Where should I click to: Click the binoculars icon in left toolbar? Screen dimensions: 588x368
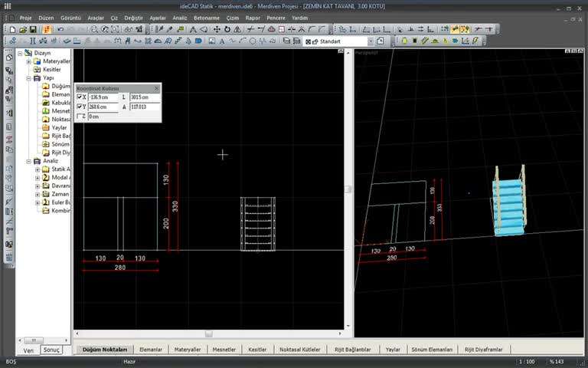pyautogui.click(x=9, y=244)
